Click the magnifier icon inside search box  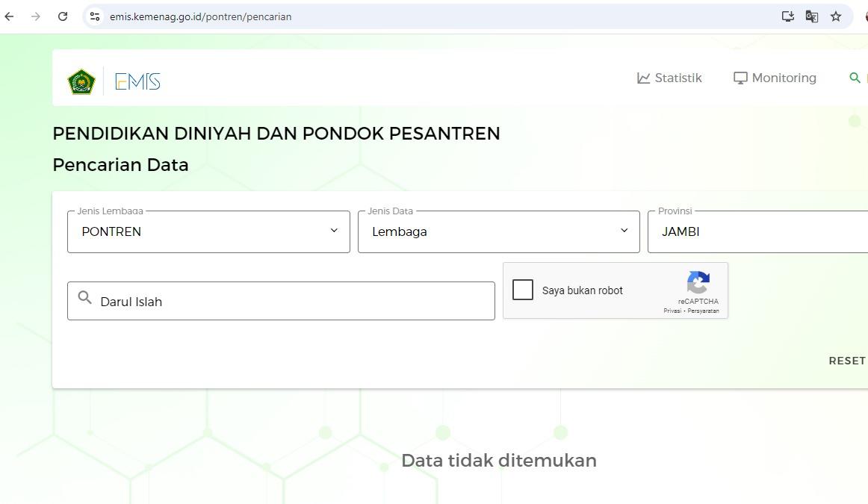pyautogui.click(x=84, y=299)
